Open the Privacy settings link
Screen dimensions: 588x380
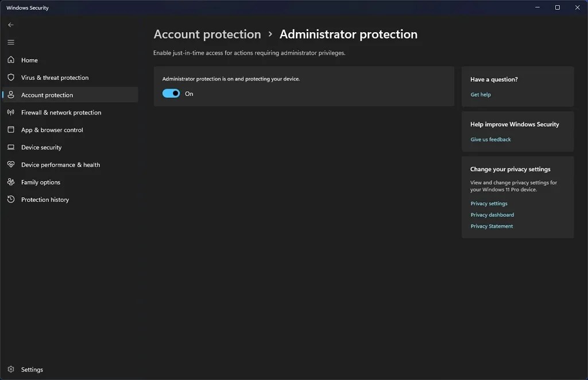pos(489,204)
